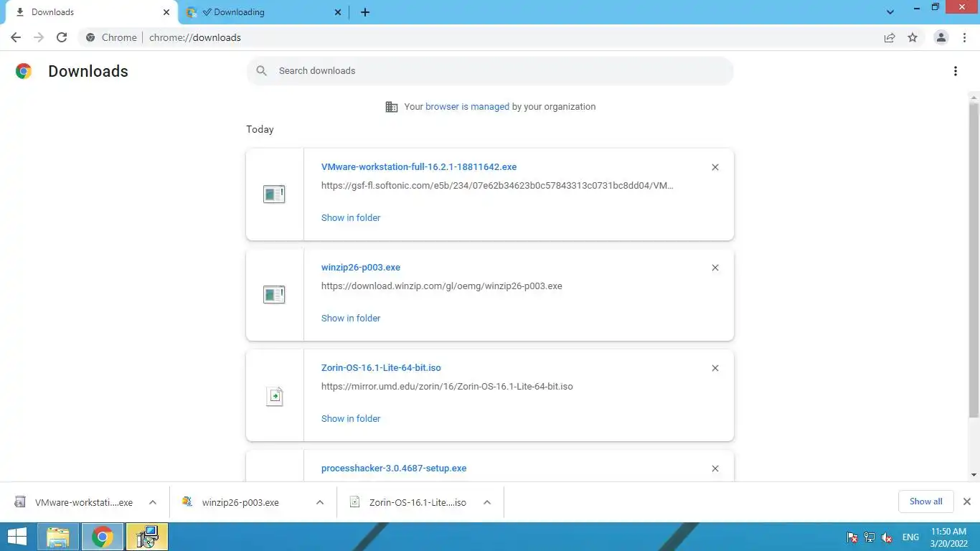Click the browser forward arrow
The image size is (980, 551).
pos(39,37)
